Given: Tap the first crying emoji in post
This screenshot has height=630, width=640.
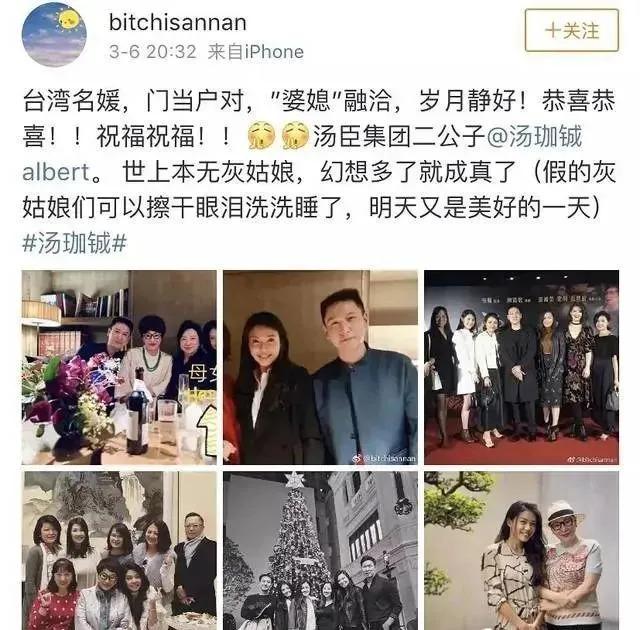Looking at the screenshot, I should [x=262, y=136].
